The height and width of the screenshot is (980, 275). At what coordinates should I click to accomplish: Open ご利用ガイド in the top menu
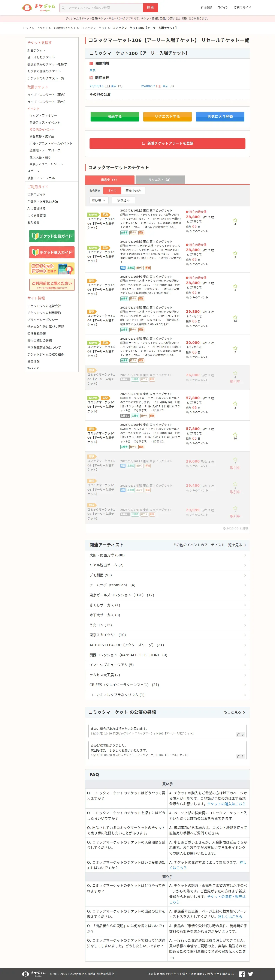(x=242, y=8)
